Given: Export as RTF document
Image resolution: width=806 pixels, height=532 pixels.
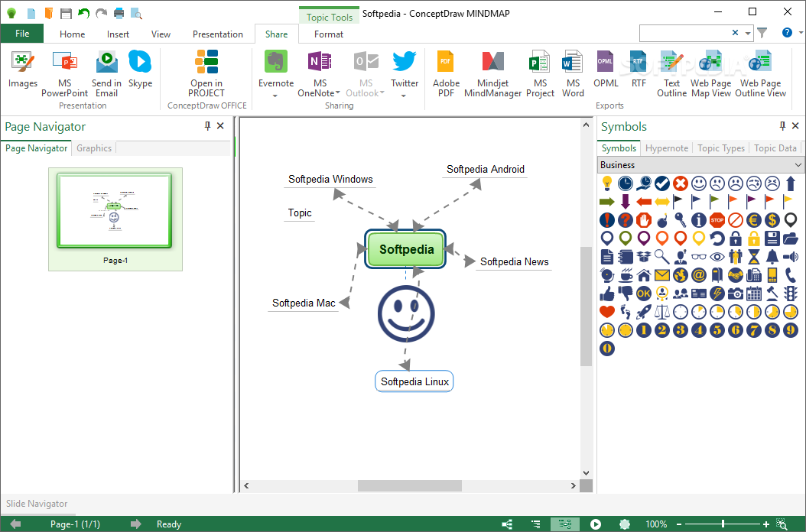Looking at the screenshot, I should pos(639,70).
